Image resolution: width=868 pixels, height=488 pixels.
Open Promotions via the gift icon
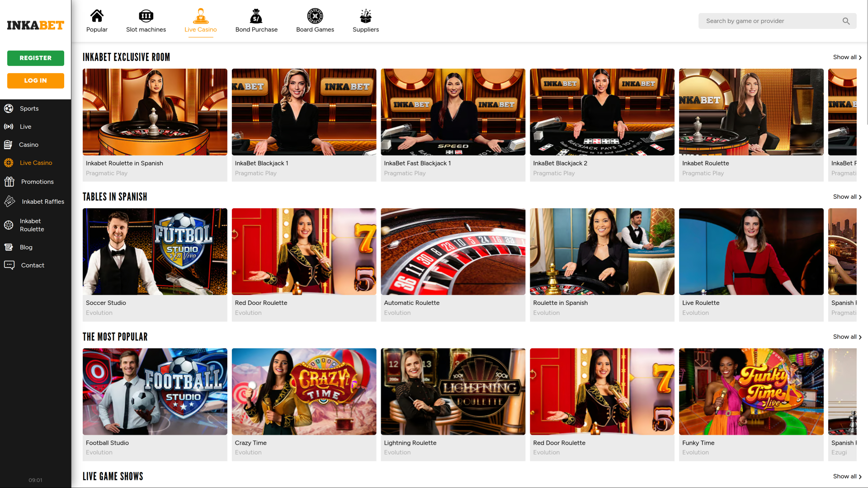9,182
